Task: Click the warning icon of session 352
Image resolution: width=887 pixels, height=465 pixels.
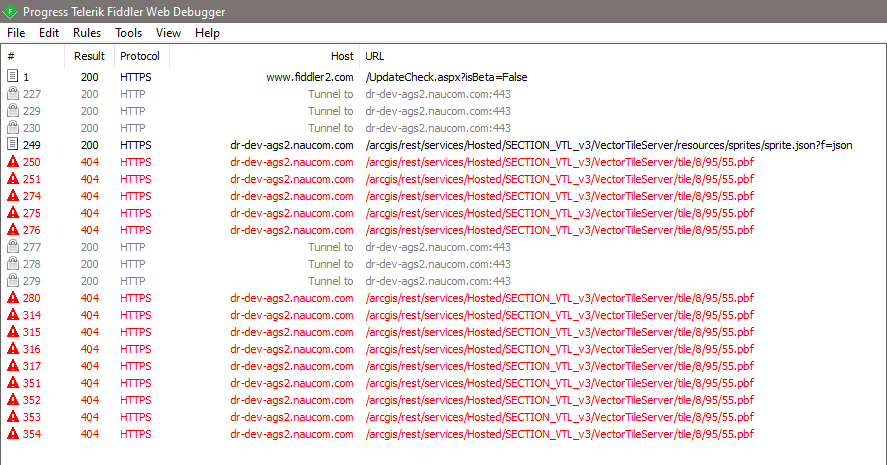Action: click(x=12, y=399)
